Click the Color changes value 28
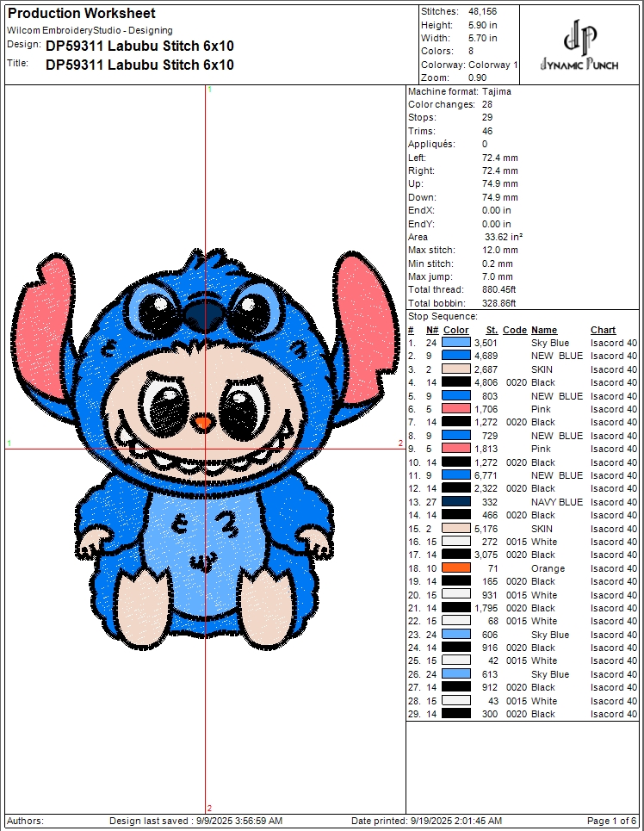This screenshot has width=644, height=831. click(x=487, y=104)
